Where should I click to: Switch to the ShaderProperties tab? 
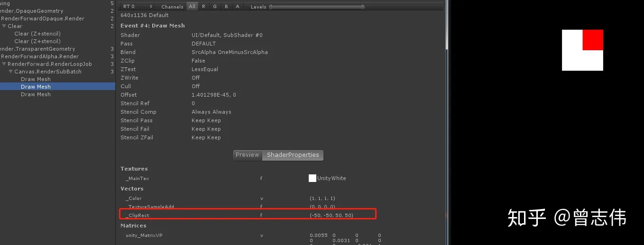coord(293,155)
